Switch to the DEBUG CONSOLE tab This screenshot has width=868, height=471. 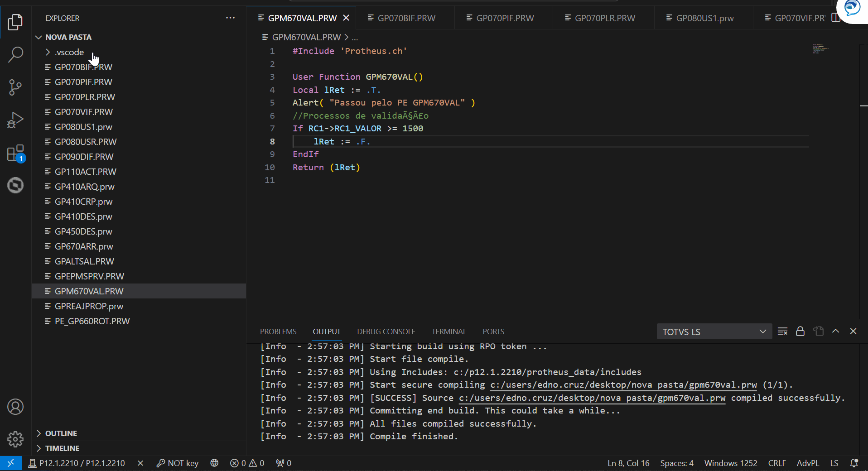(386, 332)
